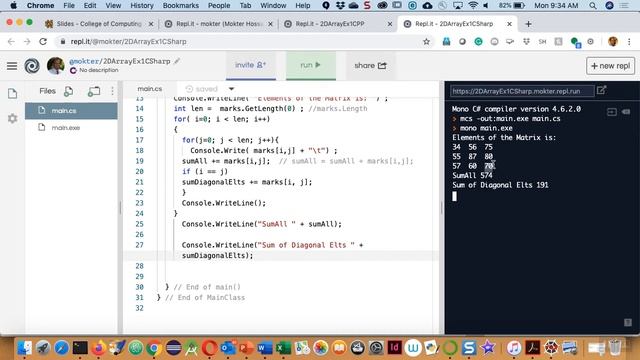
Task: Go back in browser
Action: point(11,42)
